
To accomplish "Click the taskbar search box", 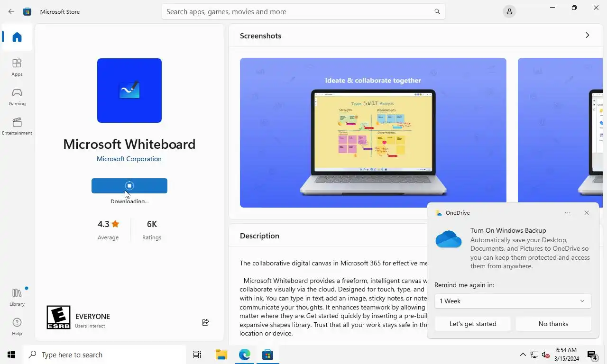I will point(104,355).
